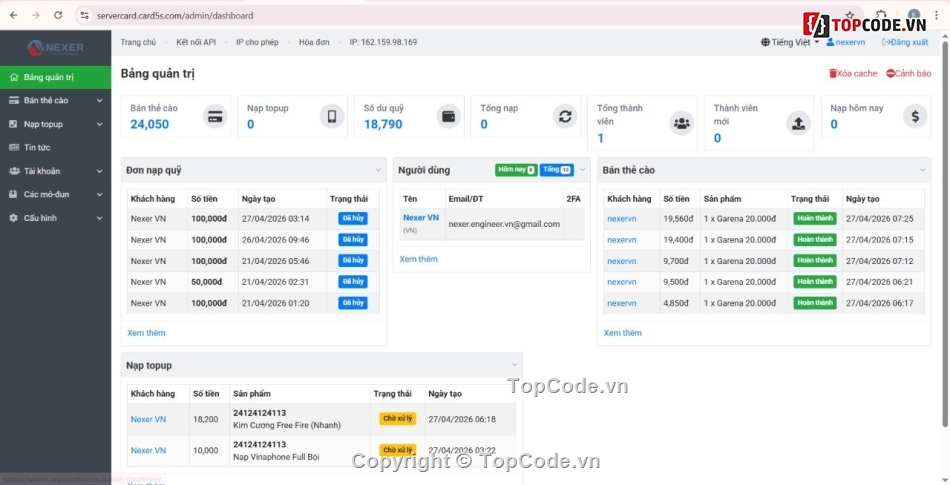Open Nexer VN link for Nạp Vinaphone order
Viewport: 950px width, 485px height.
point(148,450)
